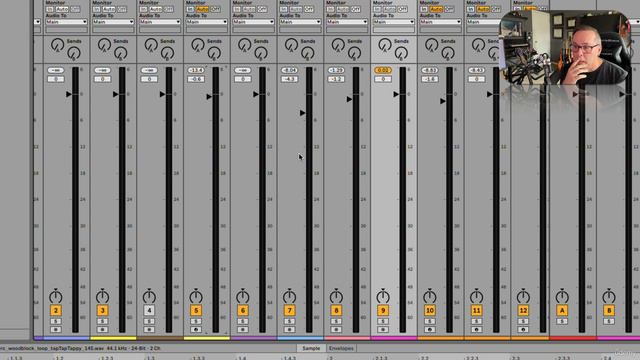Click the -13.4 peak level on track 5
Image resolution: width=640 pixels, height=360 pixels.
click(x=196, y=70)
